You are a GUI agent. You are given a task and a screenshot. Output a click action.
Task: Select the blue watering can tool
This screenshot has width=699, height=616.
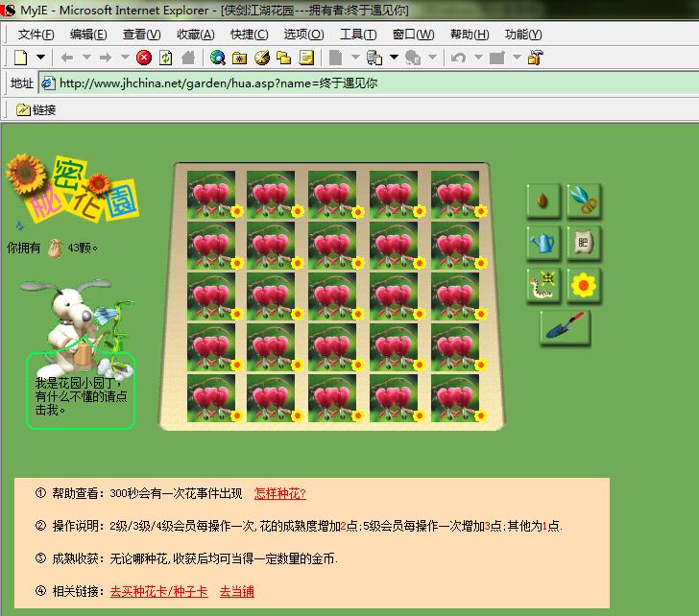543,243
